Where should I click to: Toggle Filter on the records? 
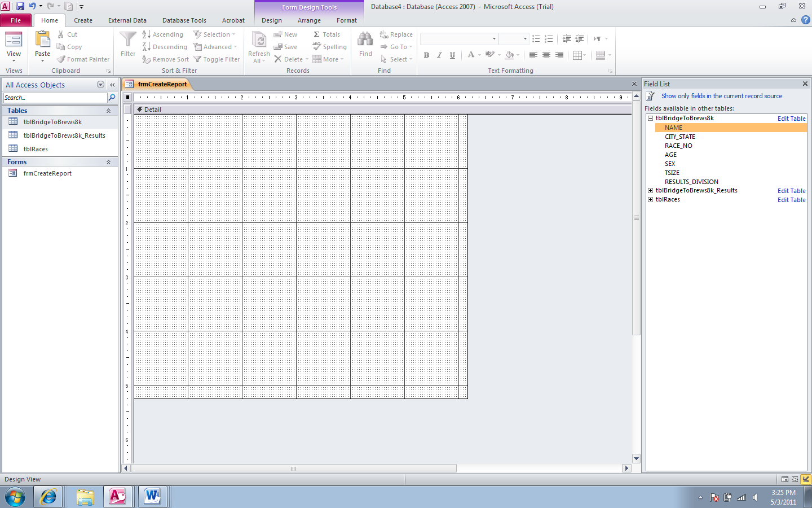217,59
